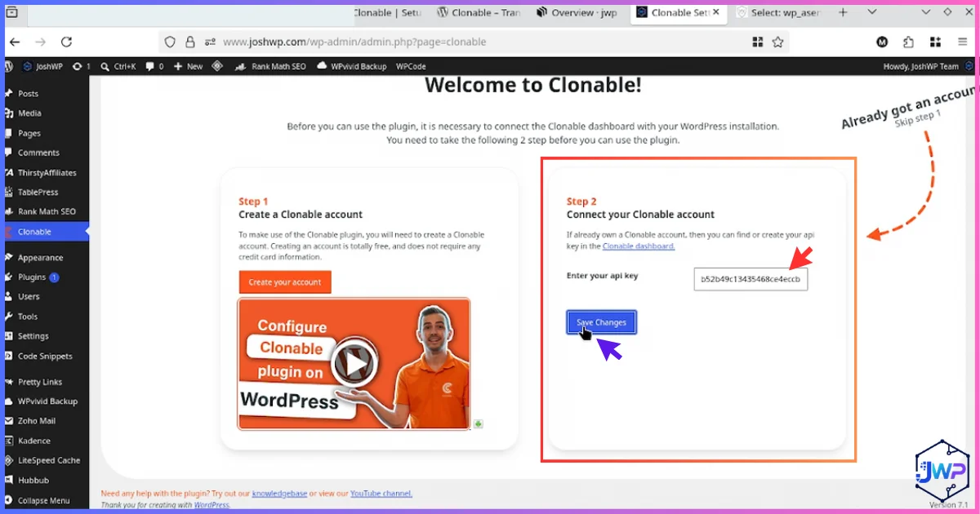Screen dimensions: 980x514
Task: Select Clonable in the sidebar
Action: [x=45, y=232]
